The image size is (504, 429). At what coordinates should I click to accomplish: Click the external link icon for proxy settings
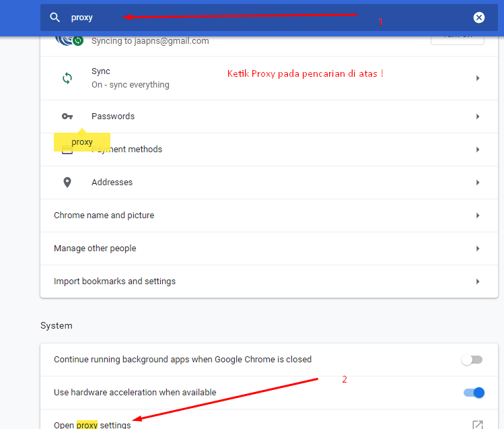coord(478,425)
